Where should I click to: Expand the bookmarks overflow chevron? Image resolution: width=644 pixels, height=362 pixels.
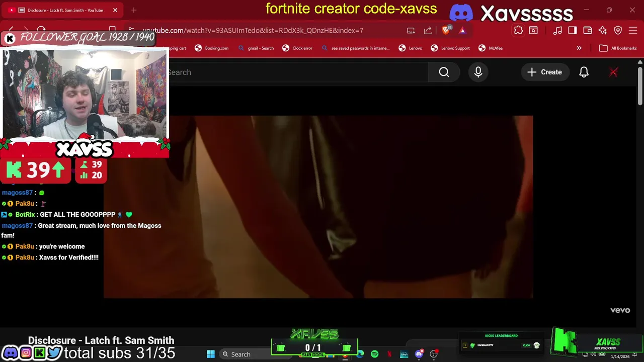[579, 48]
